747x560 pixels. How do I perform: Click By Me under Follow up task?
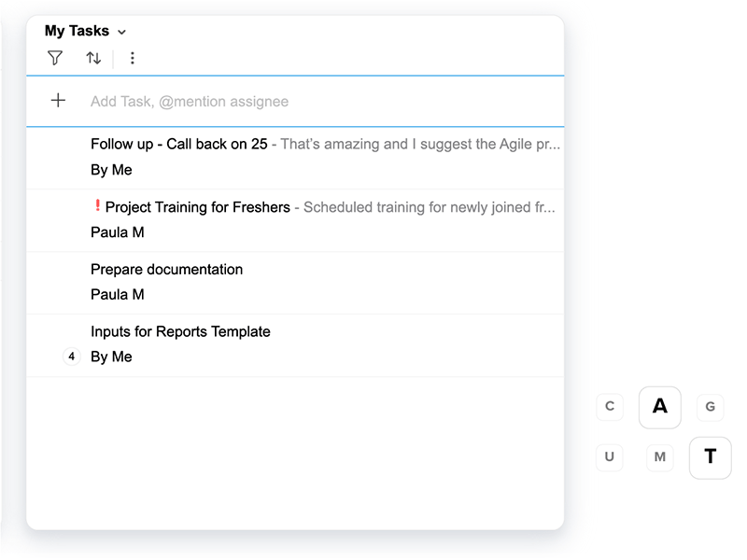[x=111, y=170]
